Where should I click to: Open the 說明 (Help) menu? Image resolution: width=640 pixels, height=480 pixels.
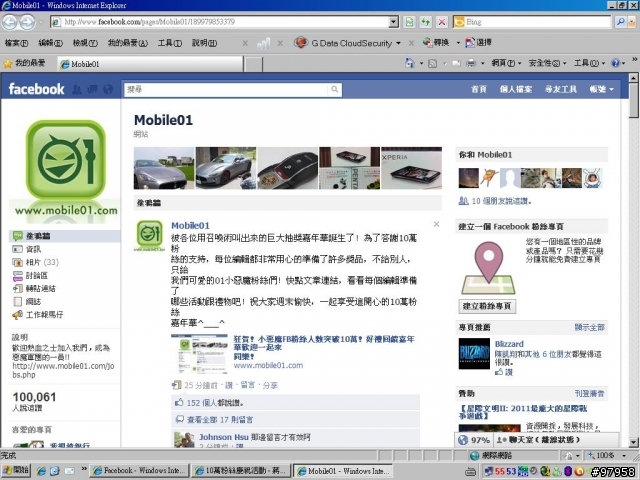point(204,43)
